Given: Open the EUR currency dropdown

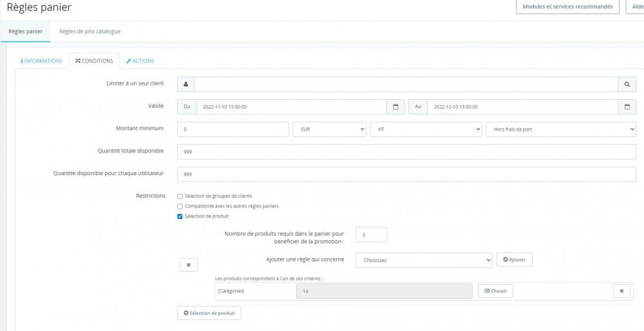Looking at the screenshot, I should click(x=329, y=129).
